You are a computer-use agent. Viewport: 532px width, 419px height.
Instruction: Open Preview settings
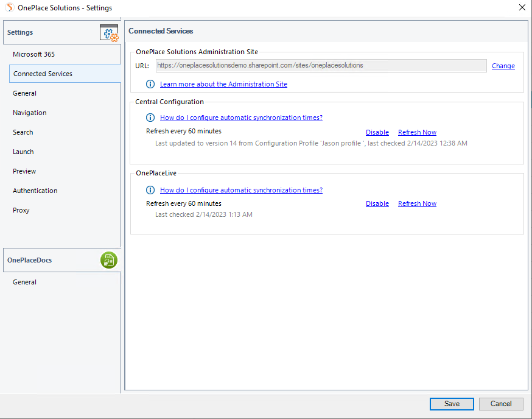tap(24, 171)
